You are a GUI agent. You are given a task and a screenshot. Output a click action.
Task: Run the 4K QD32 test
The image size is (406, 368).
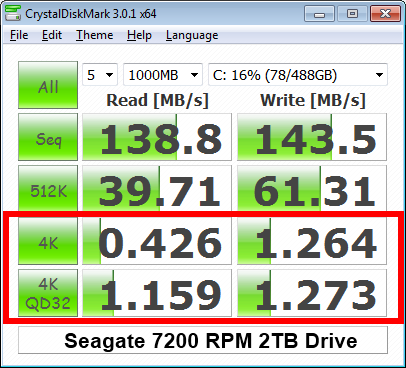coord(48,293)
